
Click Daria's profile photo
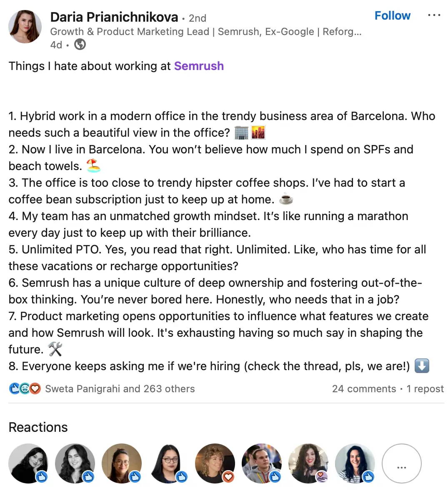[25, 26]
